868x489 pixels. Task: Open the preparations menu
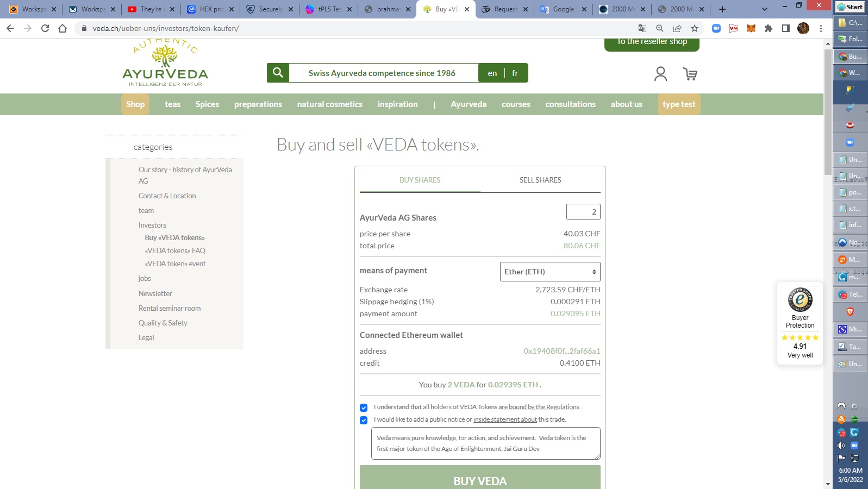tap(258, 104)
